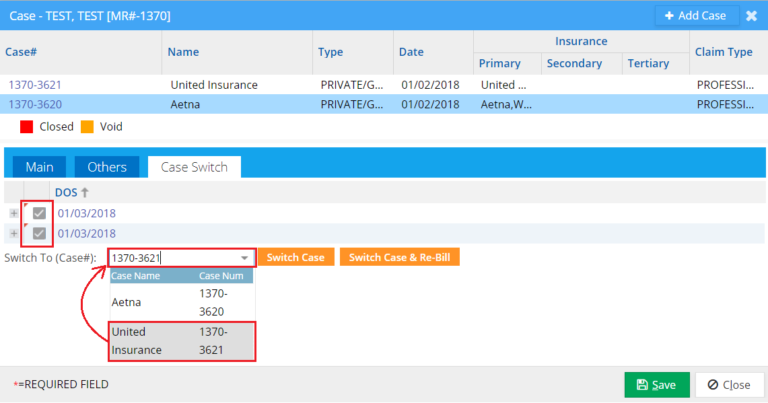The image size is (768, 403).
Task: Expand the first DOS row
Action: point(13,213)
